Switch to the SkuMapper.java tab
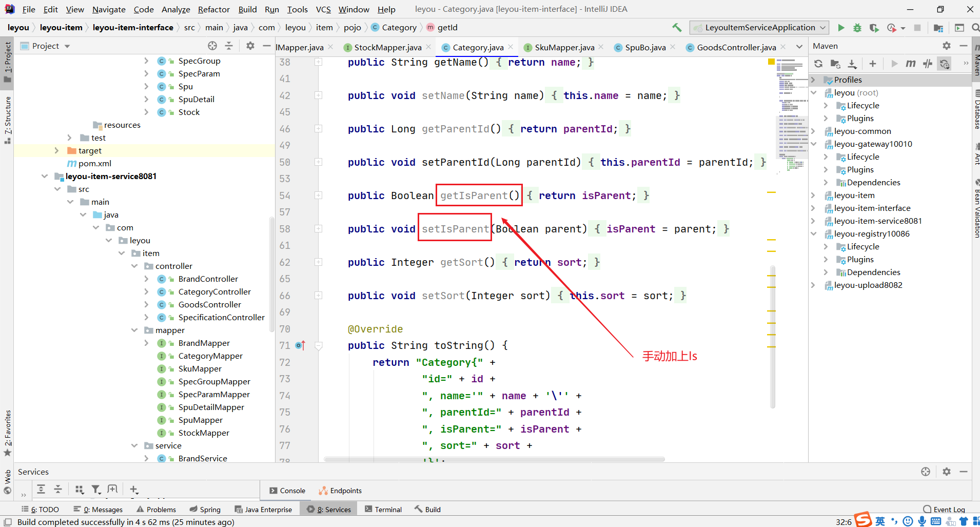980x527 pixels. pos(564,47)
